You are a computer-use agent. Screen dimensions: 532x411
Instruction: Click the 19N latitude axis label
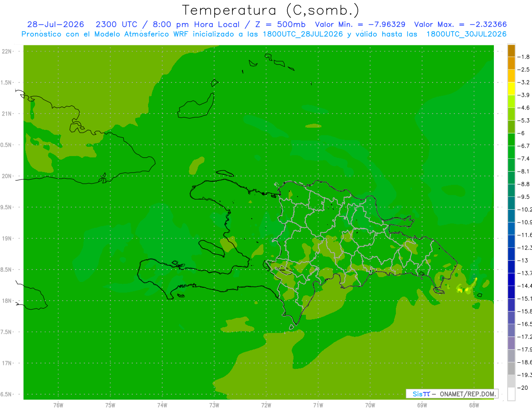click(x=8, y=239)
